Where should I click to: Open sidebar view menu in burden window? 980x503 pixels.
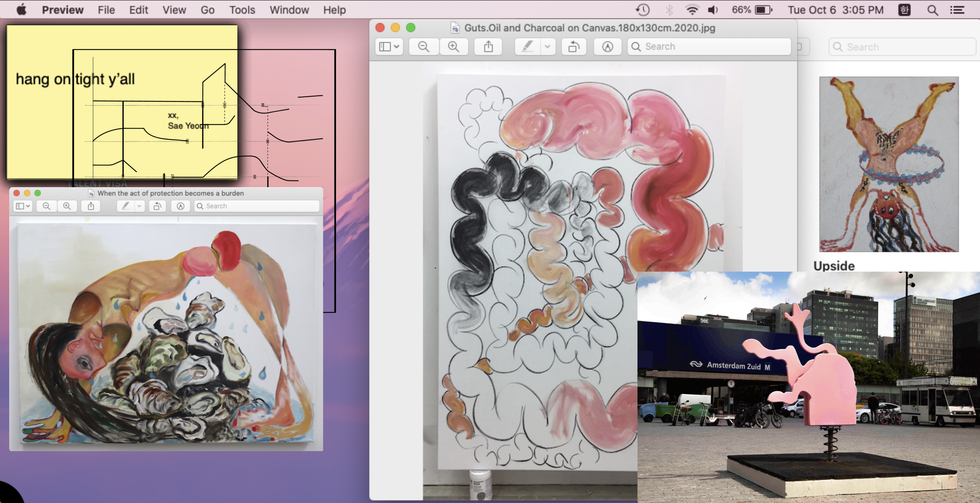point(23,206)
